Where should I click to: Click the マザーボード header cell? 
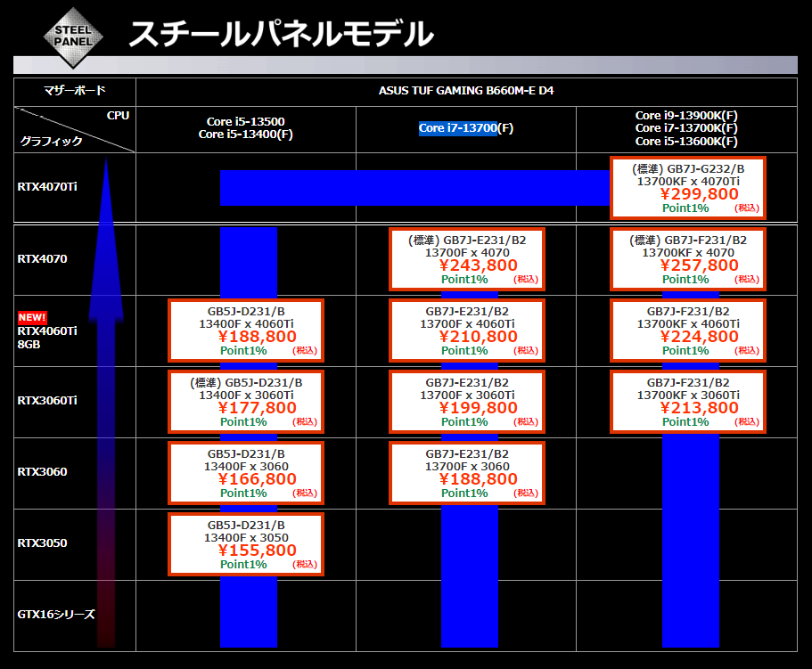(75, 91)
